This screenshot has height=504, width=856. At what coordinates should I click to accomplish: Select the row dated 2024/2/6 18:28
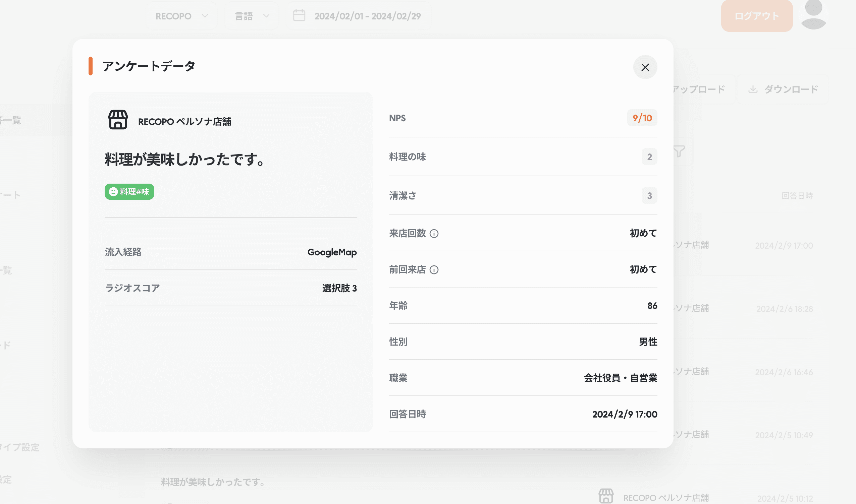(x=784, y=309)
